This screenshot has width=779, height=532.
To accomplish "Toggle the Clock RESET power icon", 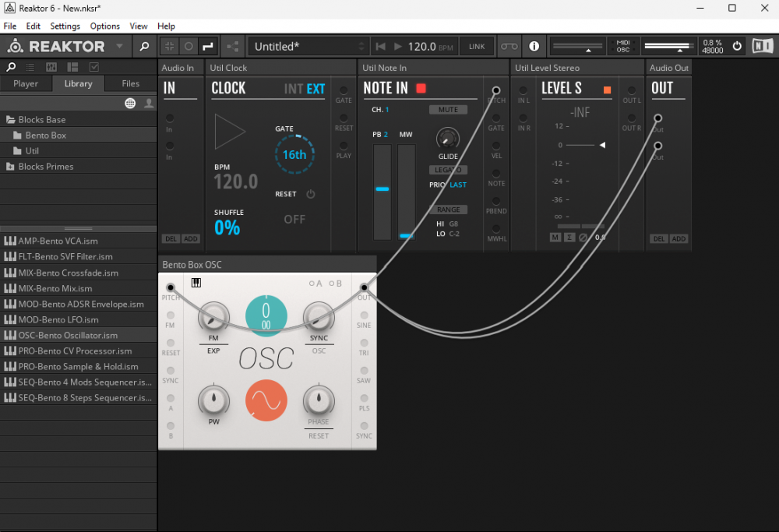I will pos(311,194).
